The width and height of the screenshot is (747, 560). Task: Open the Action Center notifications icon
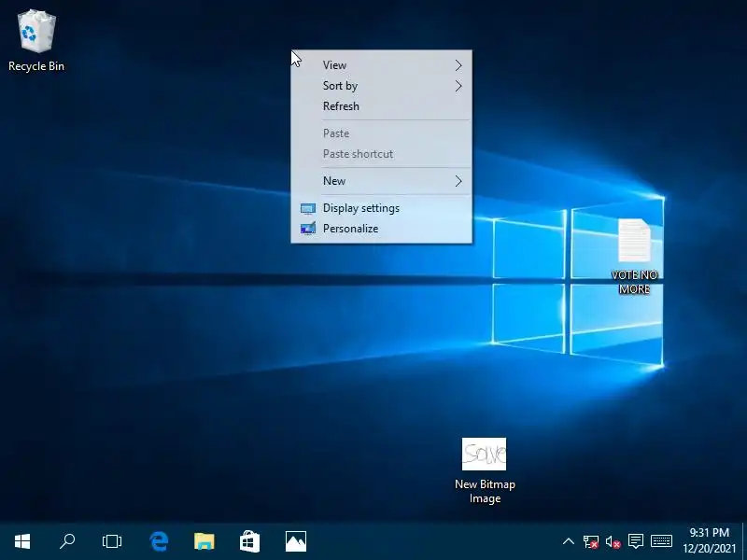636,541
